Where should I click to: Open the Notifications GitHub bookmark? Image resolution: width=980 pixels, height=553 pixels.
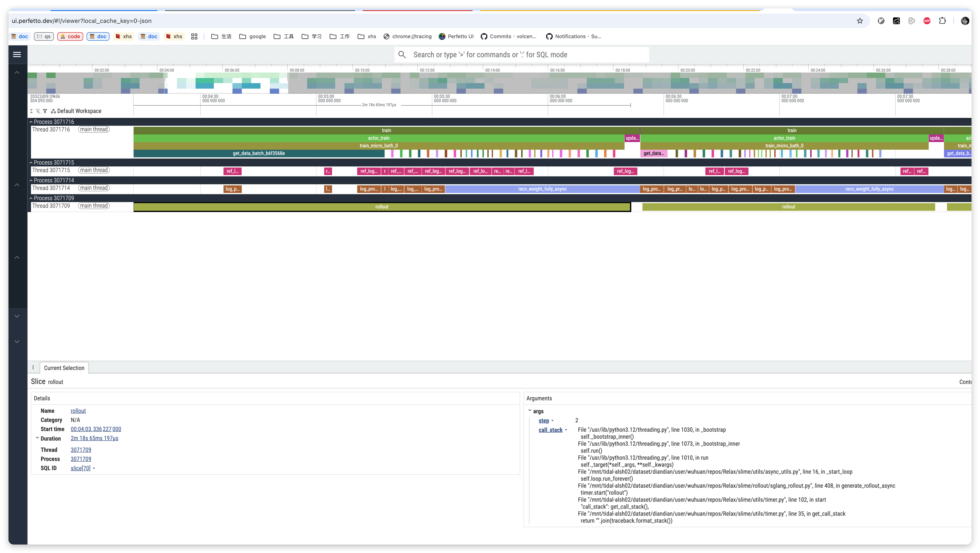point(574,36)
